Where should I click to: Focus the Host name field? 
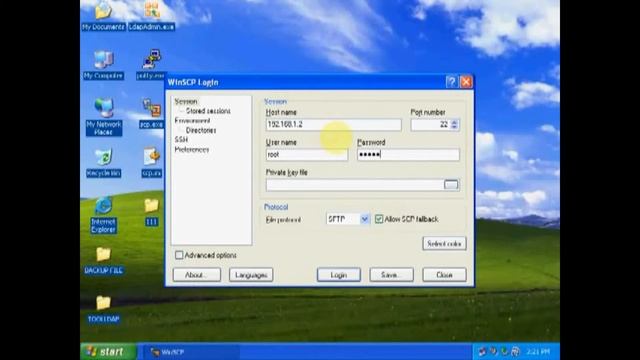[333, 124]
